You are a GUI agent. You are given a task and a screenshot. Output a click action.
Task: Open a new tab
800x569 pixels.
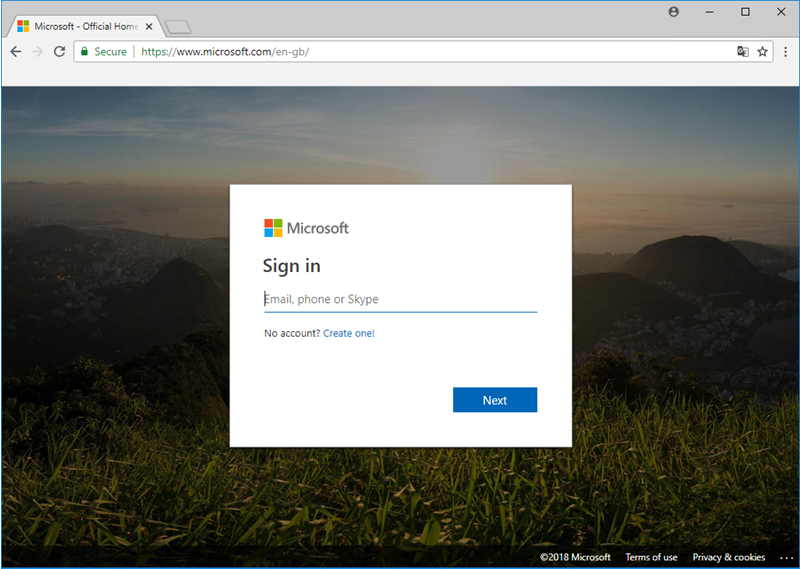tap(177, 27)
